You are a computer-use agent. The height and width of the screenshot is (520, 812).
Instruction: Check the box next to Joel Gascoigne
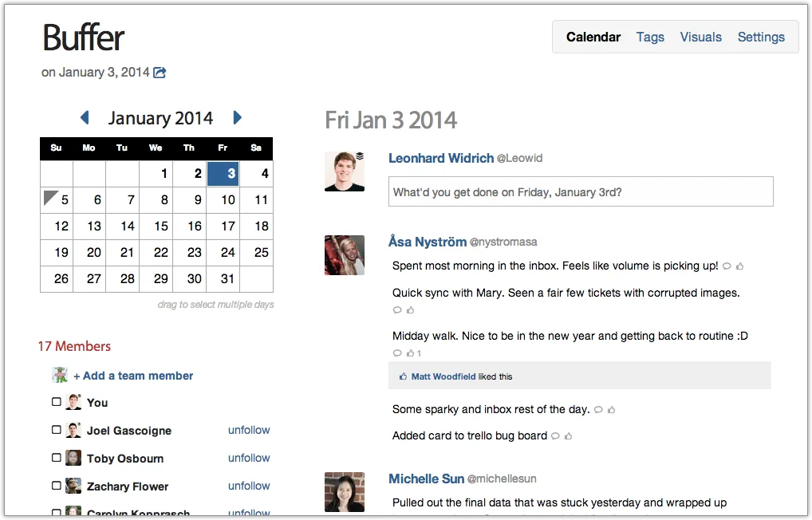click(57, 430)
